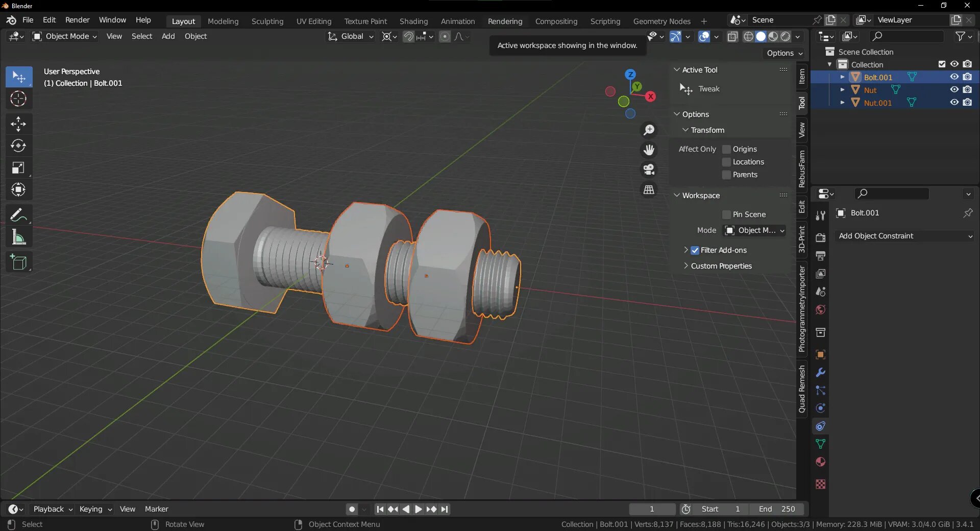The height and width of the screenshot is (531, 980).
Task: Open the Texture properties tab icon
Action: click(820, 484)
